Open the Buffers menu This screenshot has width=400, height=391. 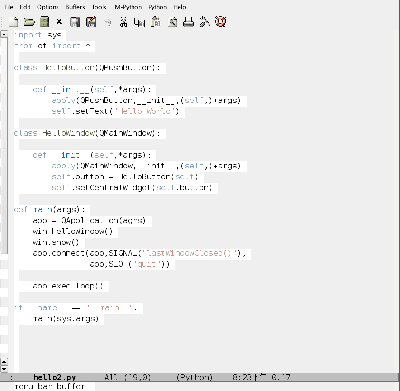(x=76, y=7)
